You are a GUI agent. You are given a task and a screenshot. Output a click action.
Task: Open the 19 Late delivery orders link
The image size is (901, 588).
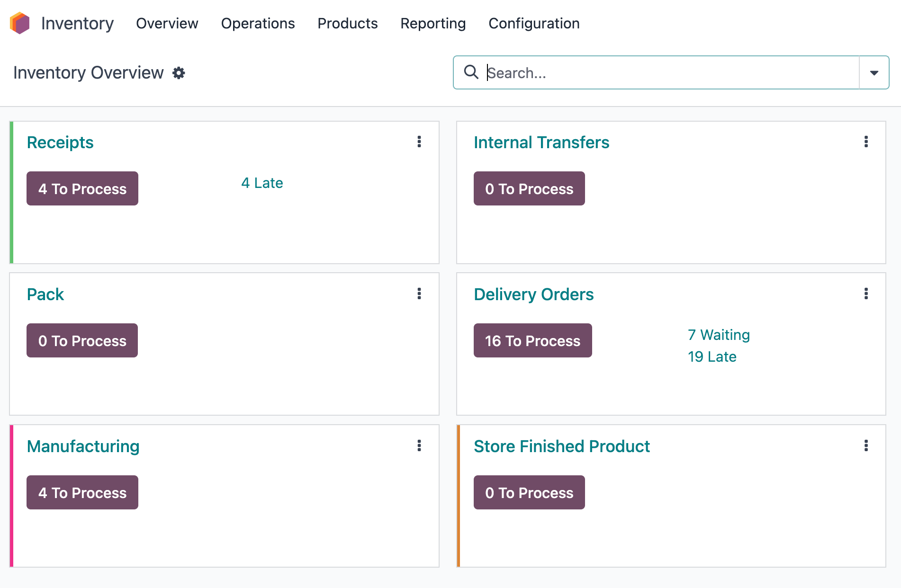(x=712, y=356)
